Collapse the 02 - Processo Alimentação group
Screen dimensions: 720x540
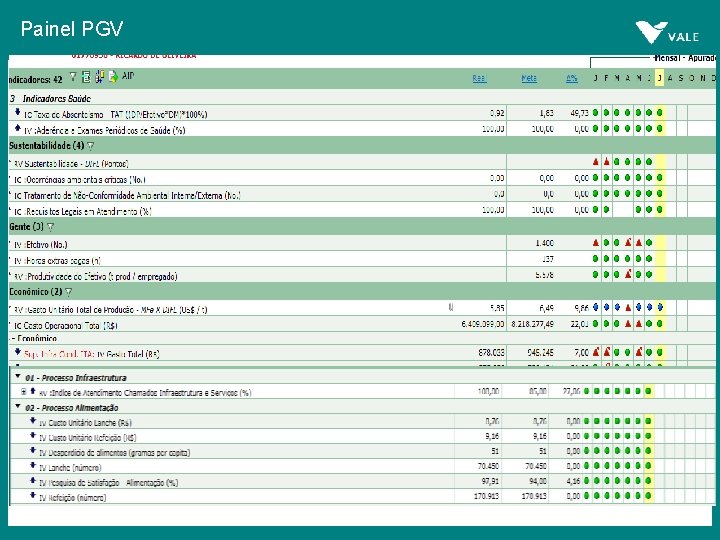(x=18, y=406)
